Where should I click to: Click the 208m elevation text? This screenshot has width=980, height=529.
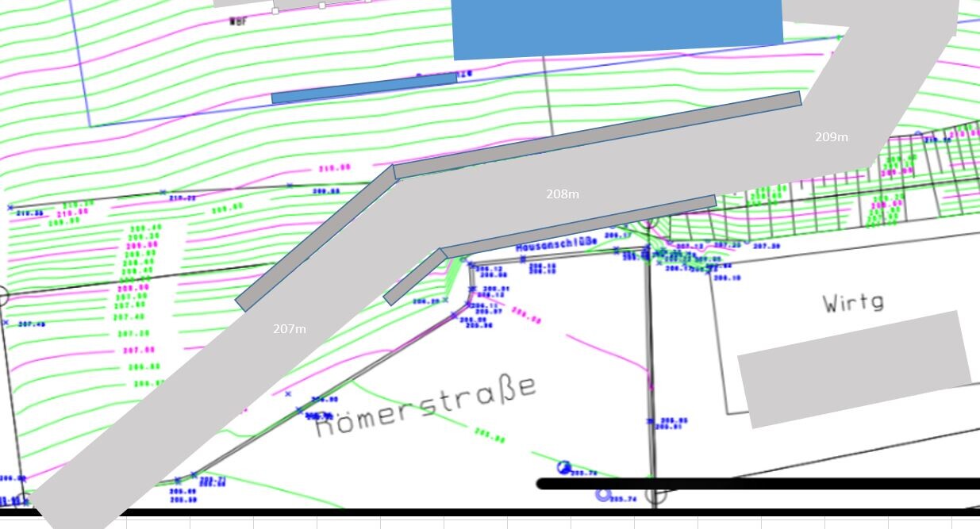pos(562,194)
